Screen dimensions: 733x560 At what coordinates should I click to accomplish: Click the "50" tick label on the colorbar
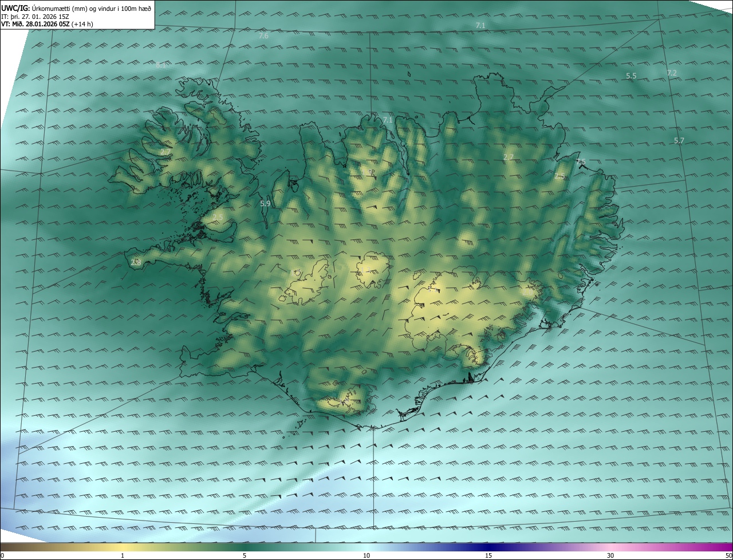(728, 555)
